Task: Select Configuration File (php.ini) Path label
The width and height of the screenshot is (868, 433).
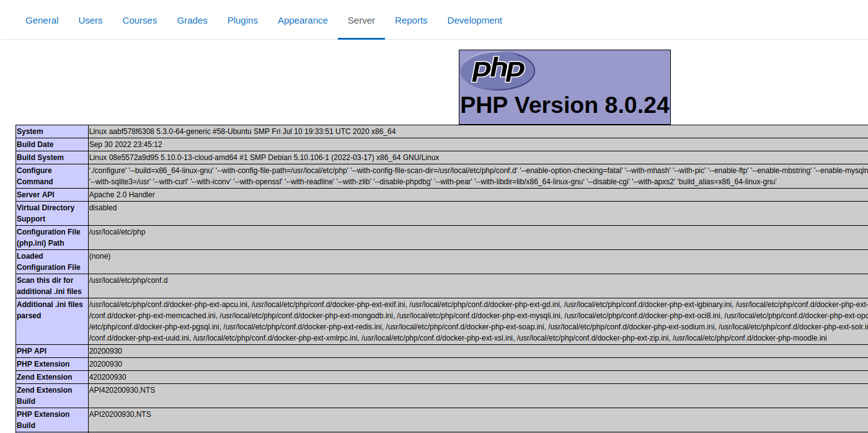Action: [x=52, y=238]
